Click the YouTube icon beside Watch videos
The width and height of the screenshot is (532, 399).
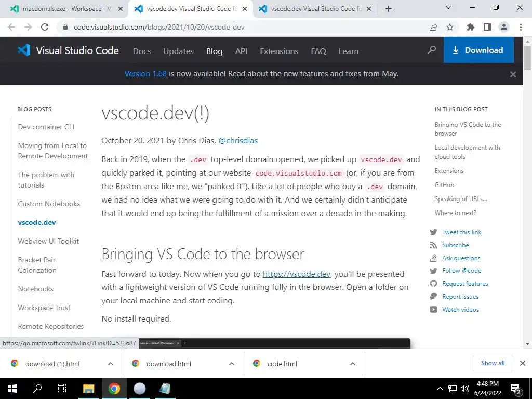(433, 310)
